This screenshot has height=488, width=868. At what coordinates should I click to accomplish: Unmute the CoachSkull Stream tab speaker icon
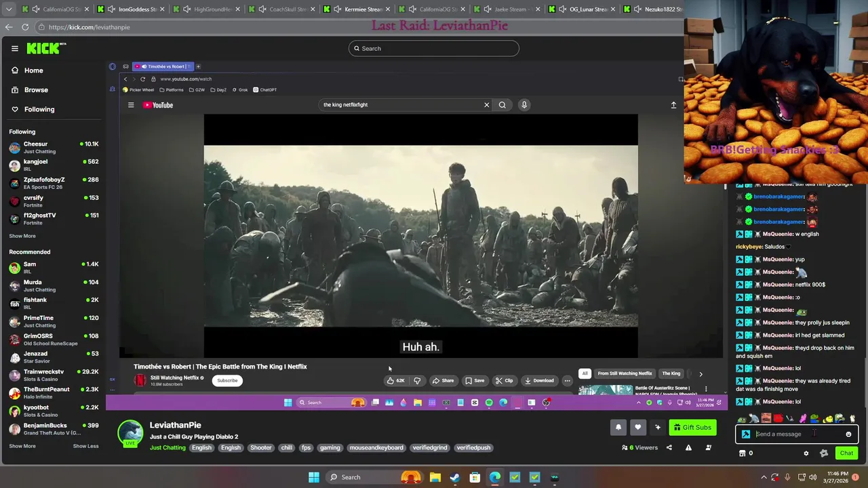[x=262, y=9]
